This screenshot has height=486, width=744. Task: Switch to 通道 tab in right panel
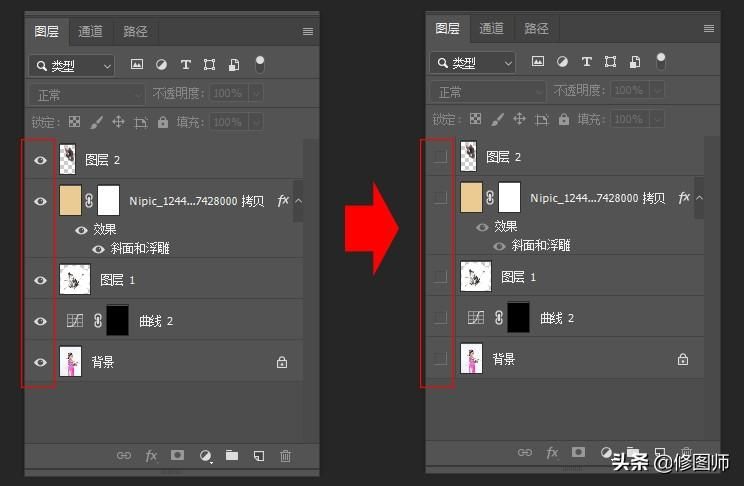tap(491, 28)
